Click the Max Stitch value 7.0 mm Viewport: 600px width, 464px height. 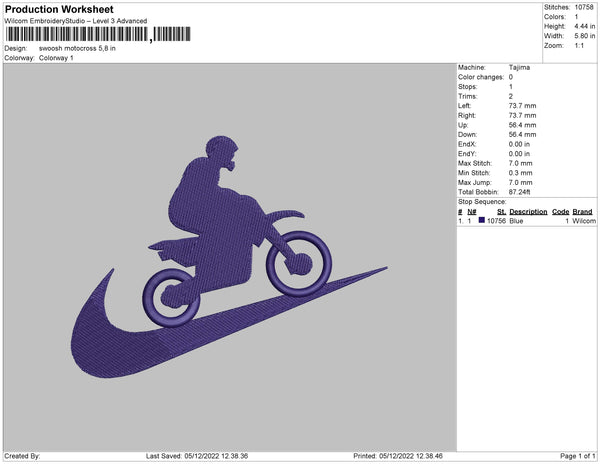coord(520,163)
